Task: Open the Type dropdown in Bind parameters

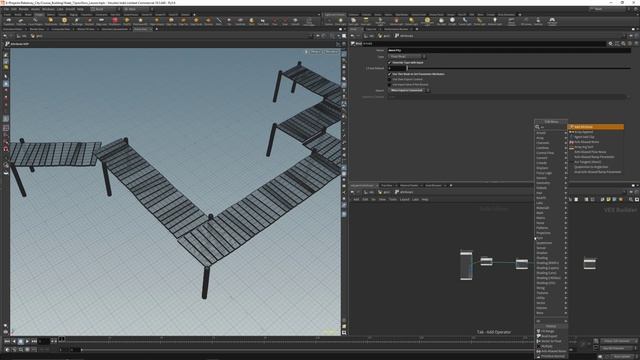Action: (x=407, y=56)
